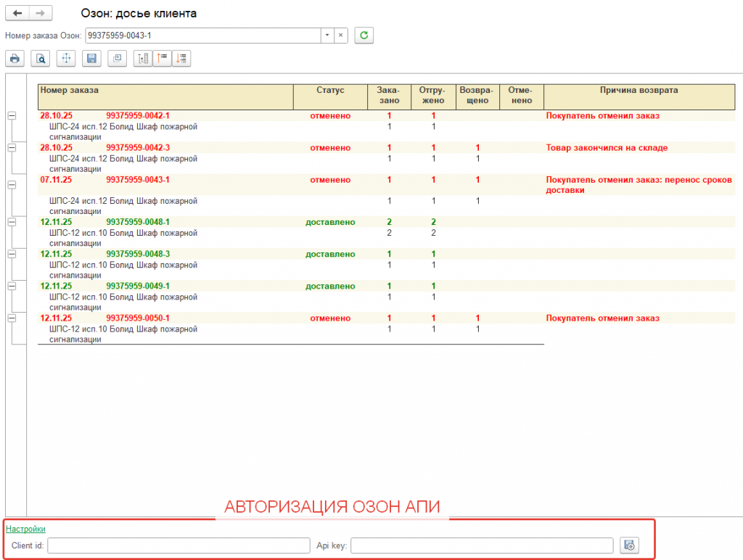The image size is (743, 560).
Task: Collapse the group for order 99375959-0049-1
Action: click(x=12, y=286)
